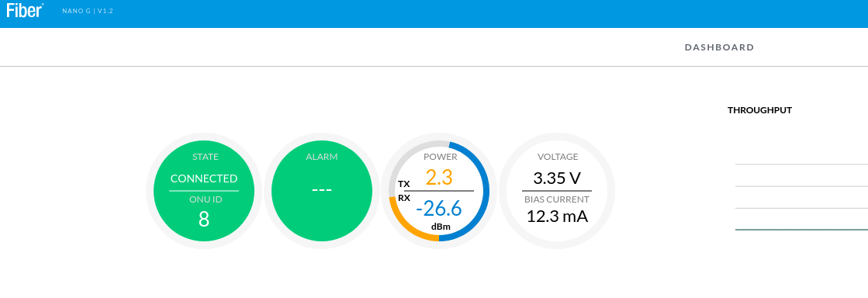Viewport: 868px width, 298px height.
Task: Click the NANO G V1.2 model label
Action: tap(88, 11)
